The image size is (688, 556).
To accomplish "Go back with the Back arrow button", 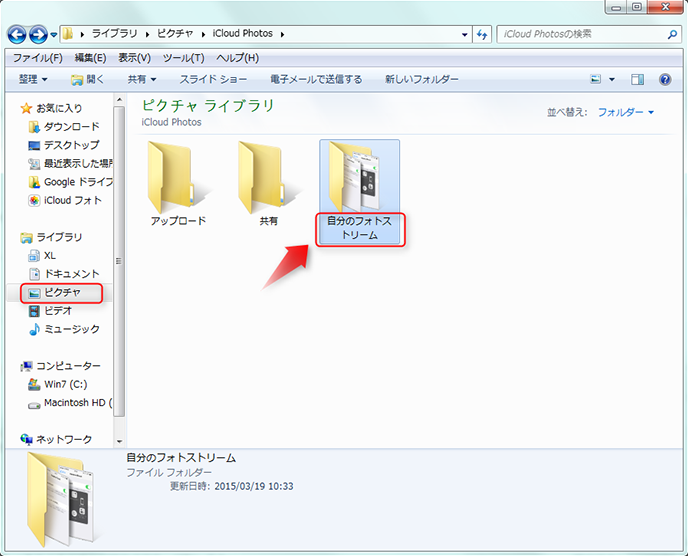I will point(17,34).
